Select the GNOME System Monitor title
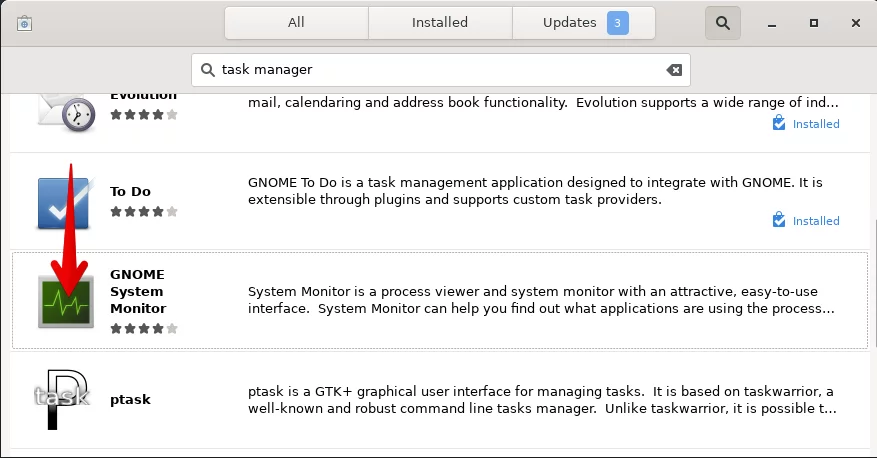The width and height of the screenshot is (877, 458). [138, 291]
